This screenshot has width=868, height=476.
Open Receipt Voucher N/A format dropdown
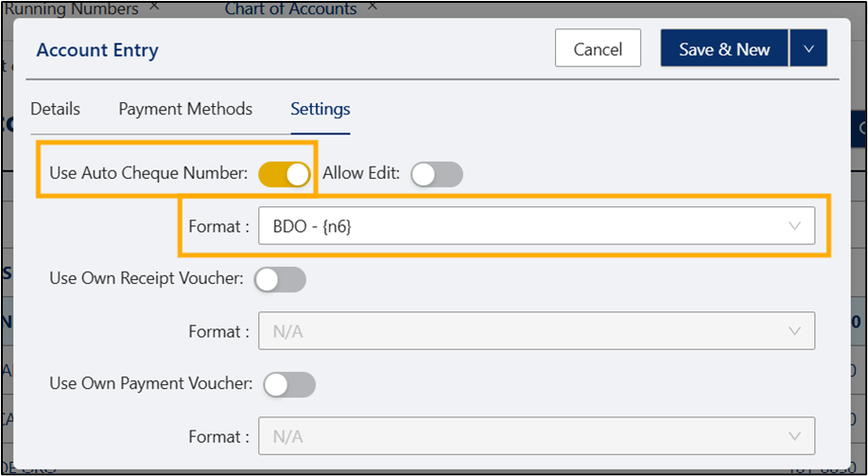tap(536, 331)
